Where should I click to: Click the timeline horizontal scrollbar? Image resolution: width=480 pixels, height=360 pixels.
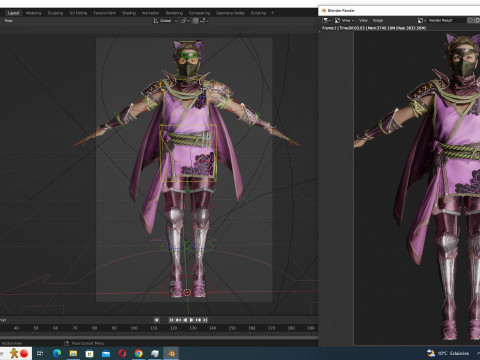click(159, 337)
